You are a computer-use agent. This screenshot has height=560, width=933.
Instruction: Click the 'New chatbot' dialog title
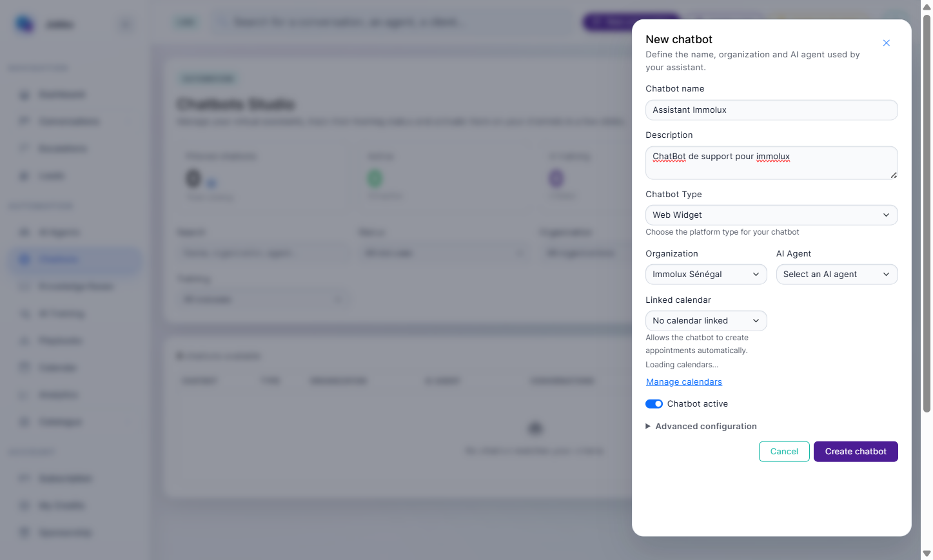[679, 39]
